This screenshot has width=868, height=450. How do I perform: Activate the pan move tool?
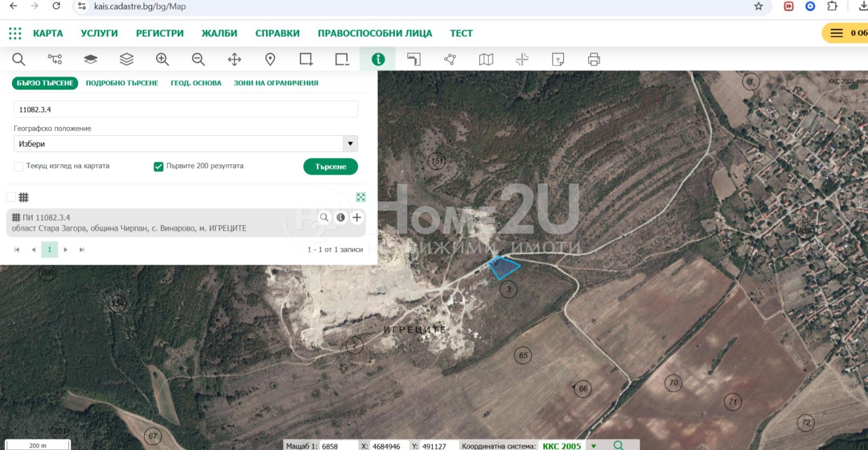pos(234,59)
